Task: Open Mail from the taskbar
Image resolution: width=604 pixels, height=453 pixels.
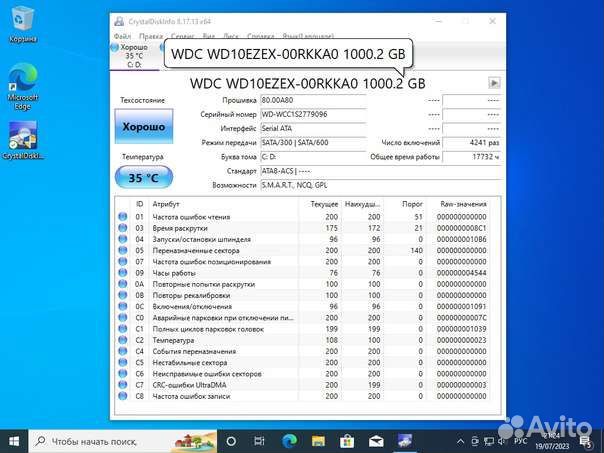Action: (x=376, y=441)
